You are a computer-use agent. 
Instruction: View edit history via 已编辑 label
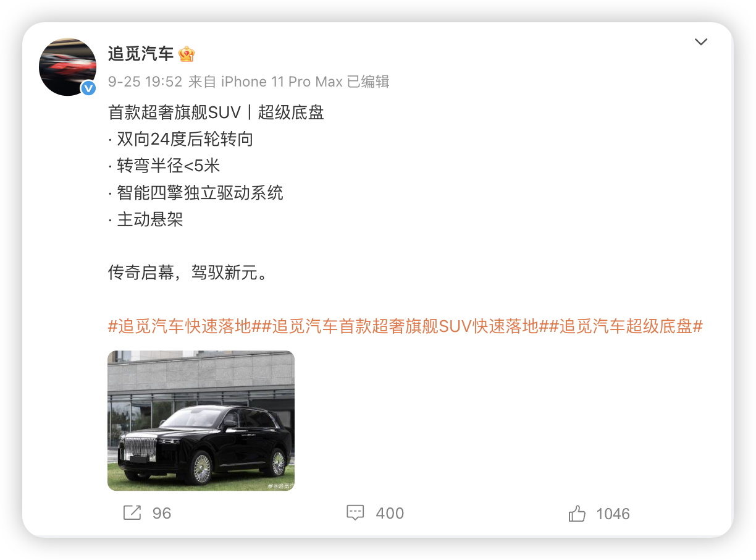click(368, 82)
